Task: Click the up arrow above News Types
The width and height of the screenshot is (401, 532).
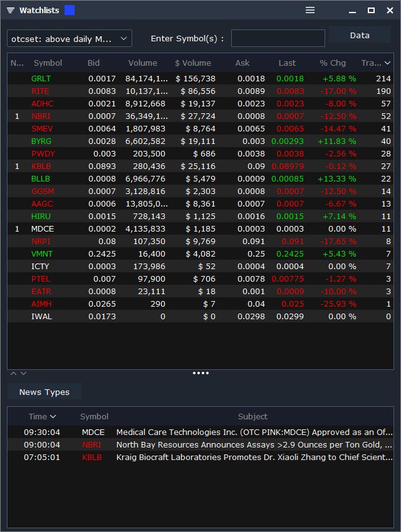Action: pyautogui.click(x=13, y=373)
